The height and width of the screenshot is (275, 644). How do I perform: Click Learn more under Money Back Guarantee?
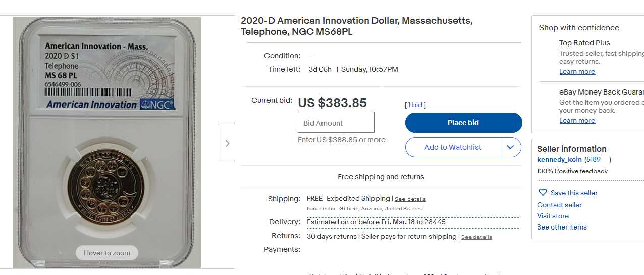pos(577,121)
